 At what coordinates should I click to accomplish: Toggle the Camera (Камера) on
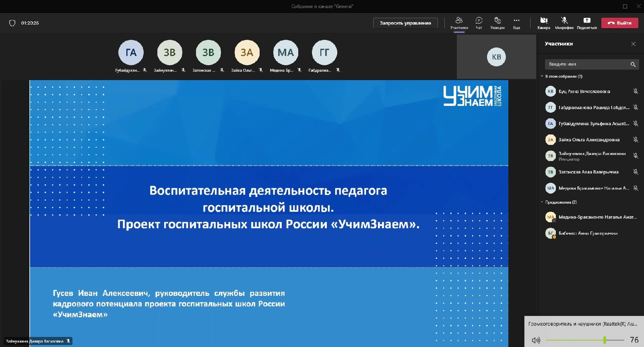pos(543,21)
